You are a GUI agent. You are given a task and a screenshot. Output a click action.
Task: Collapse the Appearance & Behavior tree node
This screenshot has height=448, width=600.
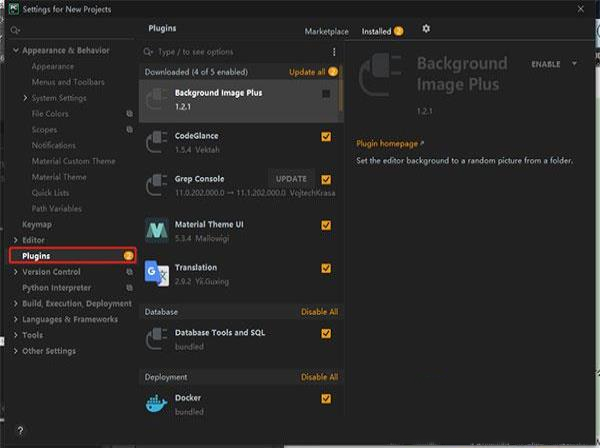click(x=15, y=50)
